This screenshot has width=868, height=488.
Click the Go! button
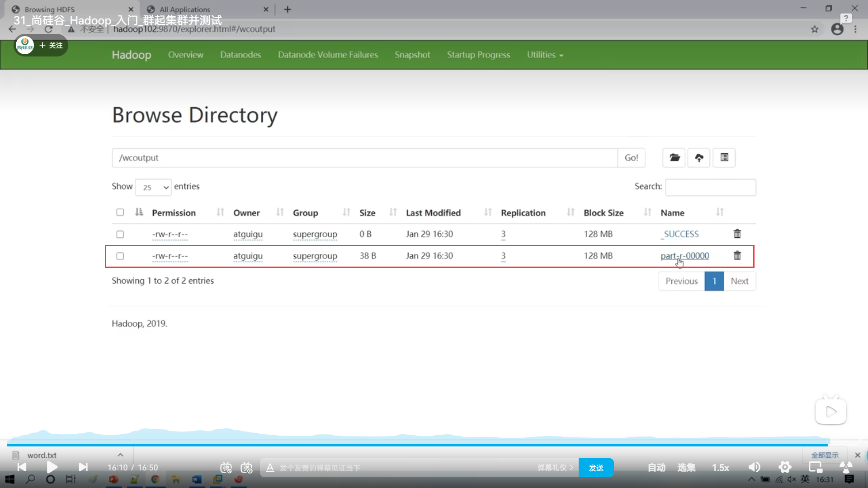click(631, 158)
